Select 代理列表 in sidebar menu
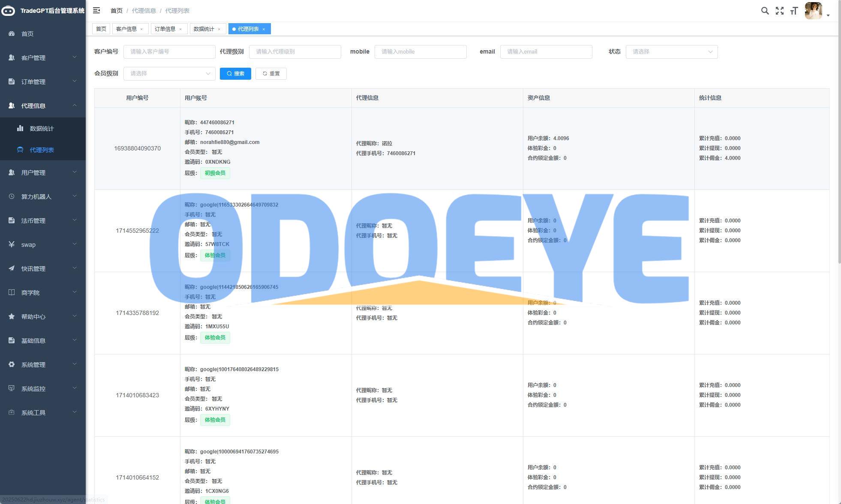 point(42,150)
